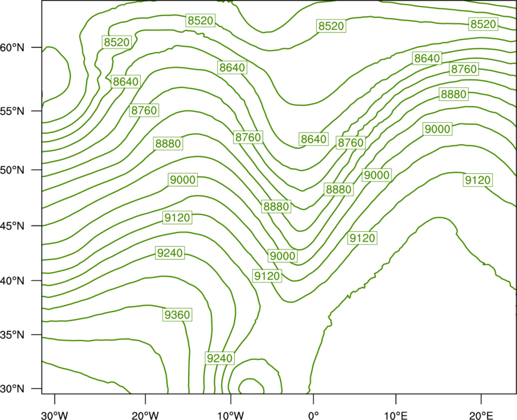The width and height of the screenshot is (517, 420).
Task: Click the 10°W longitude axis label
Action: pos(231,415)
